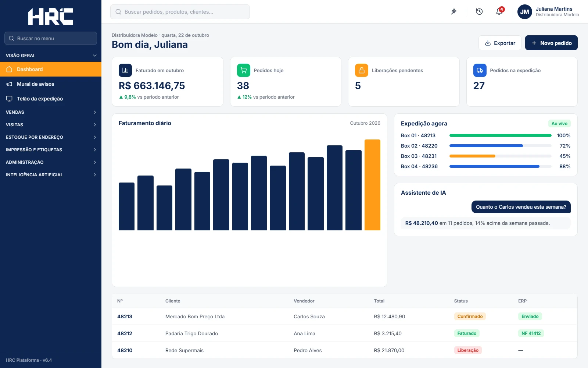Expand the Vendas menu section
Viewport: 588px width, 368px height.
(51, 112)
